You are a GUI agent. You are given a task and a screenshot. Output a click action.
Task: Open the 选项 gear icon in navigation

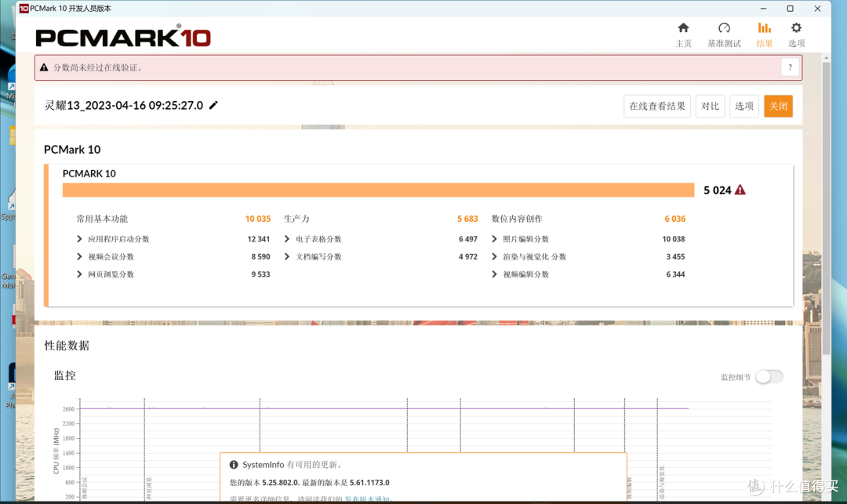[x=796, y=27]
